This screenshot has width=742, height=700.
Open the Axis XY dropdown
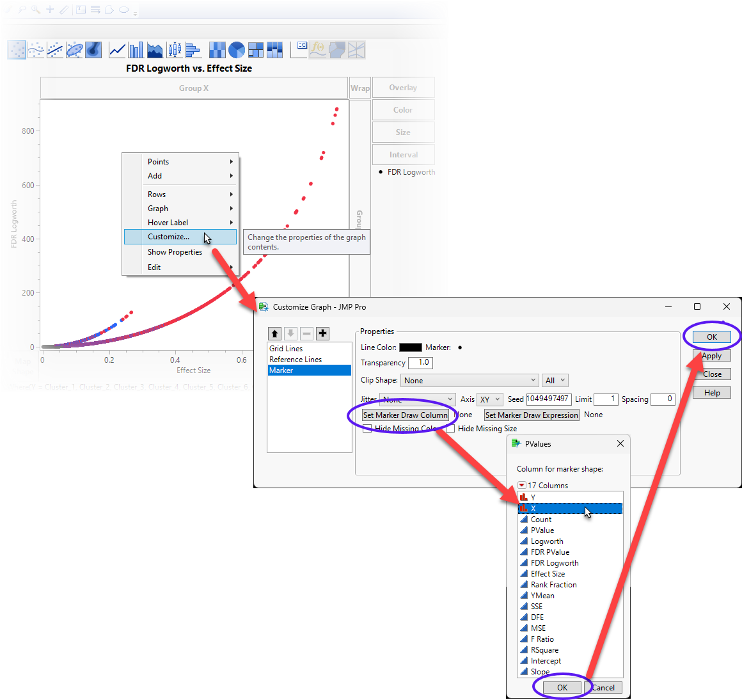coord(489,399)
